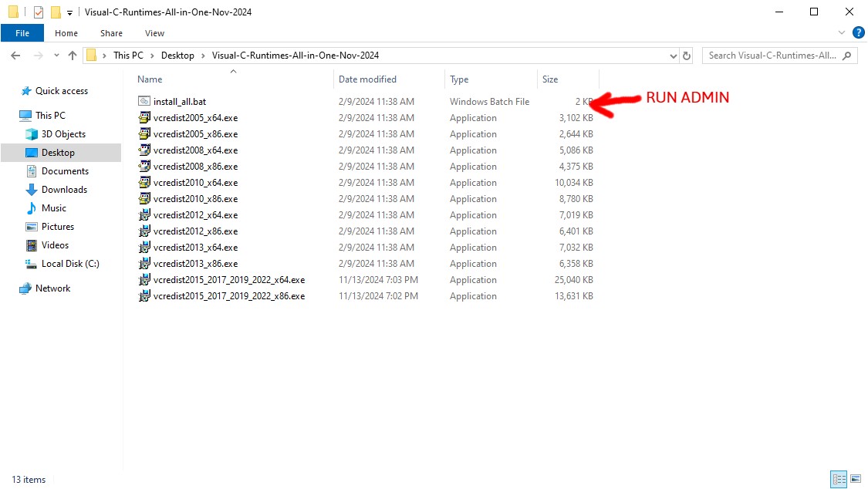Switch to the View ribbon tab
This screenshot has width=868, height=489.
(154, 33)
